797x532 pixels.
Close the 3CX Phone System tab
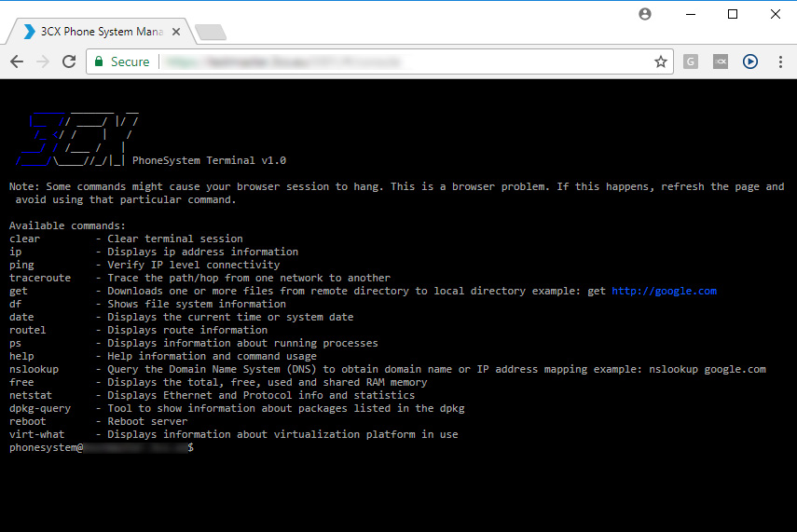tap(176, 32)
